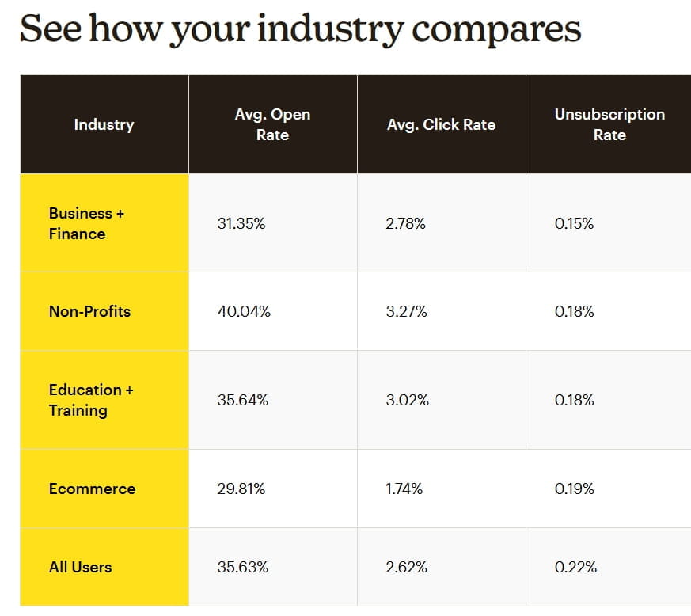The width and height of the screenshot is (691, 616).
Task: Select the 29.81% Ecommerce open rate
Action: click(x=241, y=489)
